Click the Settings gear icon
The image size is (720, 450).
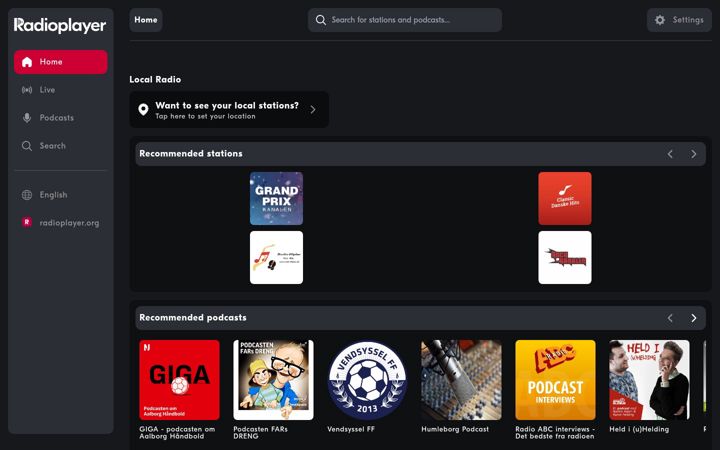660,20
